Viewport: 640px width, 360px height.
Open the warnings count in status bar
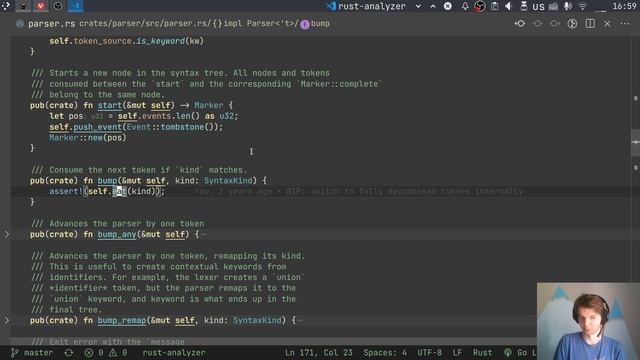click(118, 353)
